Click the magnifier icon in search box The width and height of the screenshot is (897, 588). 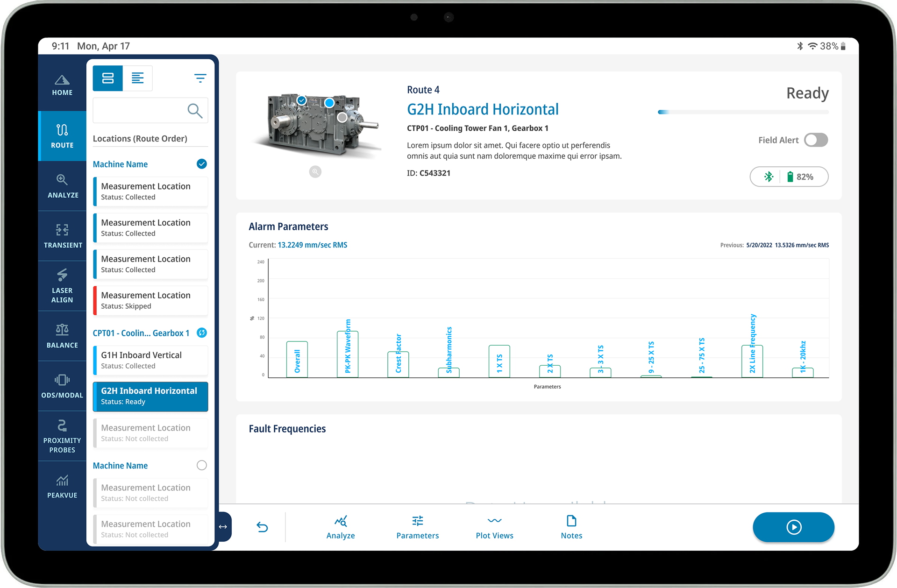pos(194,111)
